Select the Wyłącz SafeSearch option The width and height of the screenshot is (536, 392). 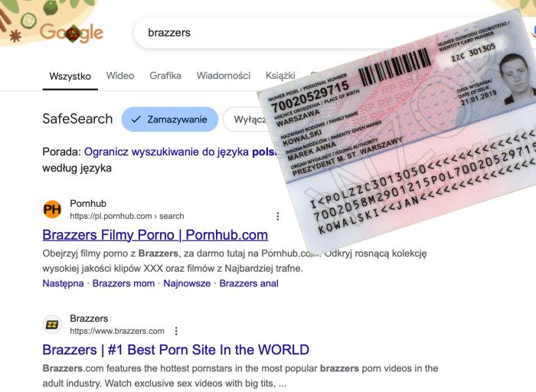coord(245,119)
